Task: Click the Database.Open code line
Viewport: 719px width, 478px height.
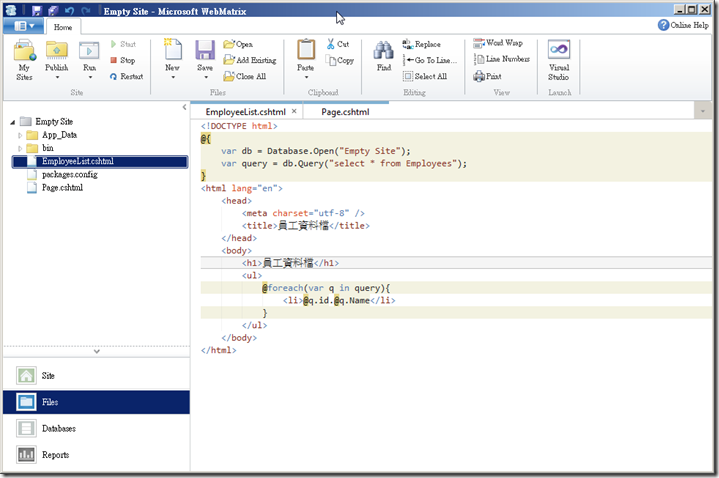Action: (316, 151)
